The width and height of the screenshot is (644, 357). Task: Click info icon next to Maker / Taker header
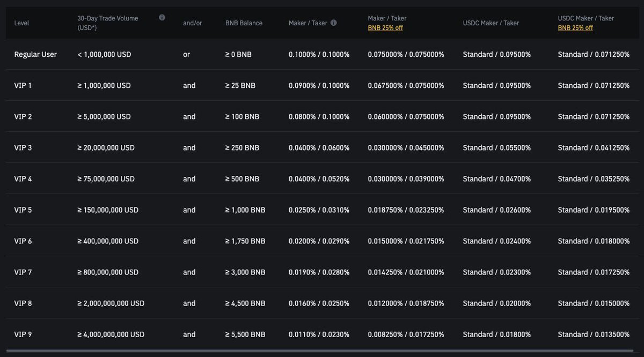[x=334, y=23]
